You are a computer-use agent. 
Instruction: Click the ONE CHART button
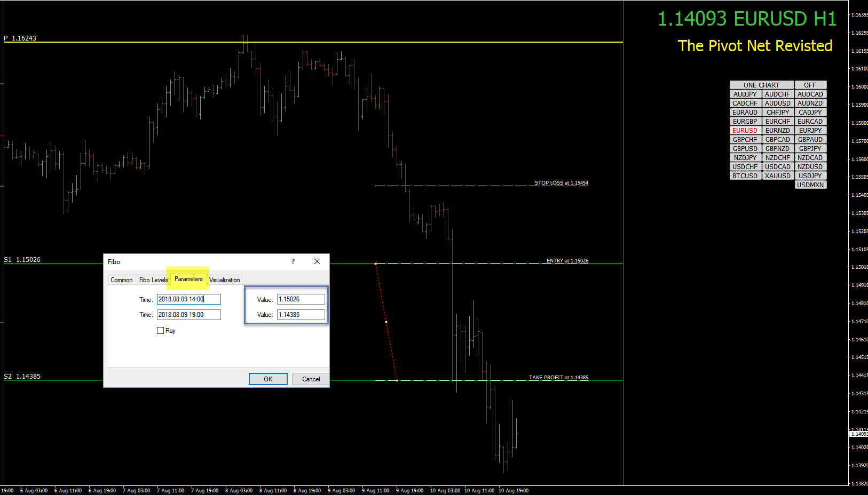762,85
